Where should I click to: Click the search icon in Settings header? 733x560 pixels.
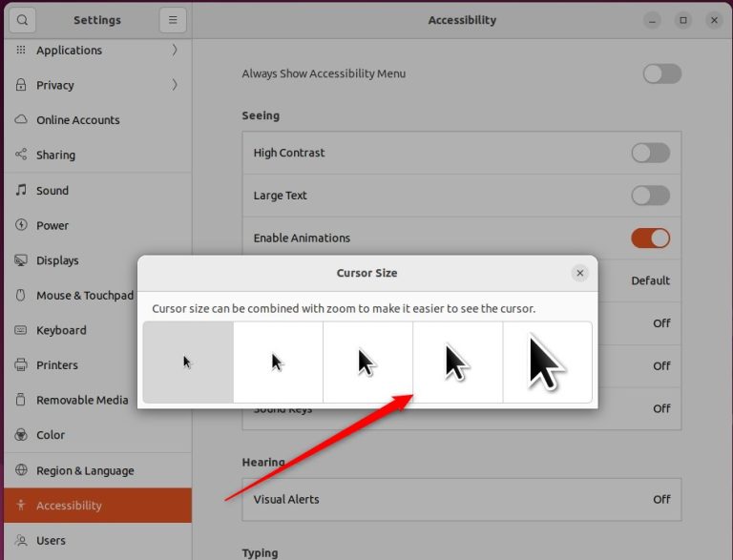[x=22, y=20]
